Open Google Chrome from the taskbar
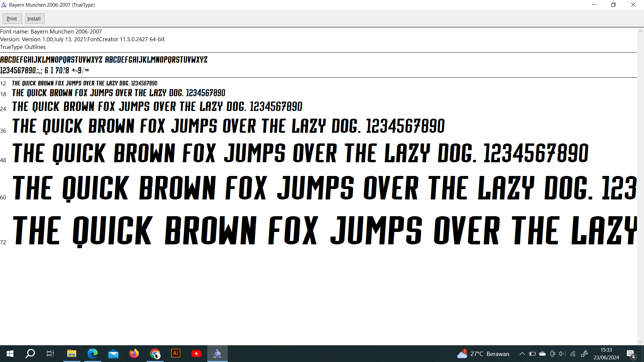 pos(155,354)
